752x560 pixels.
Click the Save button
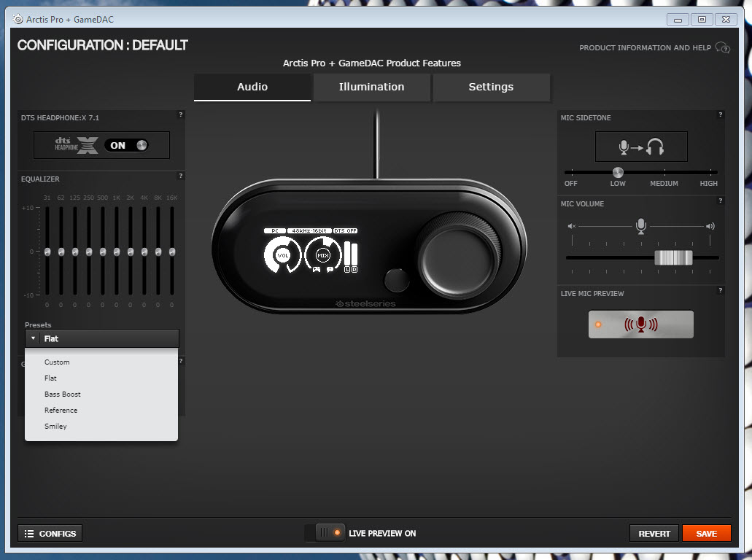707,533
